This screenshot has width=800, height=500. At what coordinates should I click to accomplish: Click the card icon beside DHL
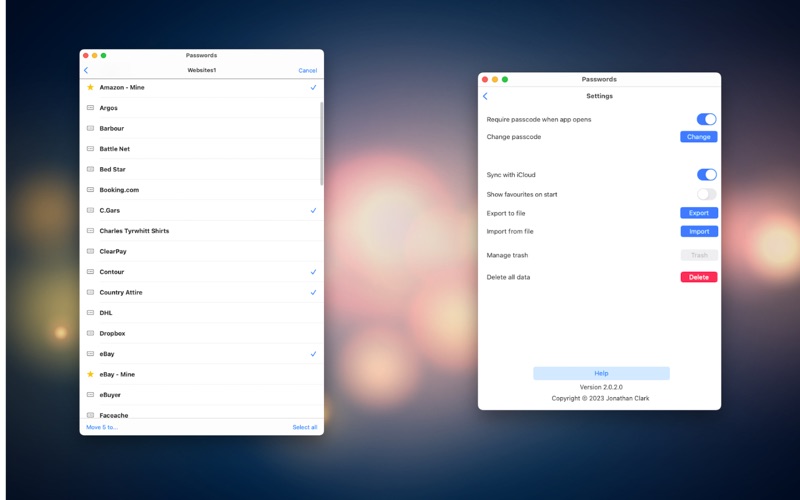[x=90, y=312]
